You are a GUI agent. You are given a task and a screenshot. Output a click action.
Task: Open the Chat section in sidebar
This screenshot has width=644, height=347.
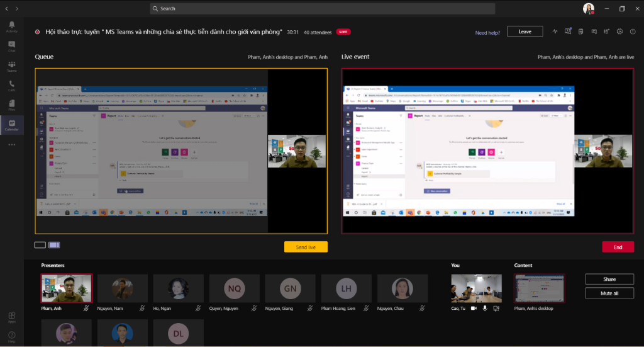coord(11,47)
